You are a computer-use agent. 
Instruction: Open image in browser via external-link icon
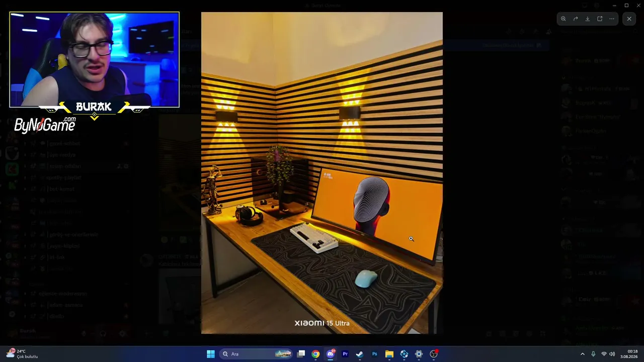click(x=600, y=19)
